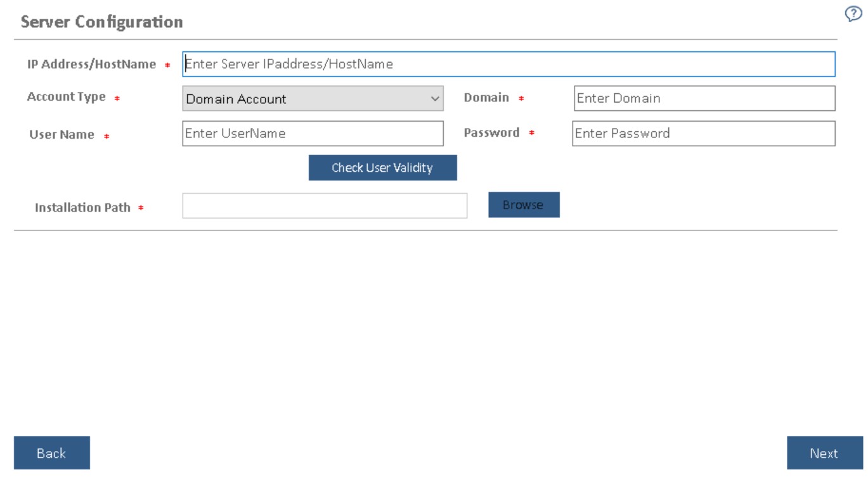Click the Account Type label
868x477 pixels.
[x=66, y=98]
